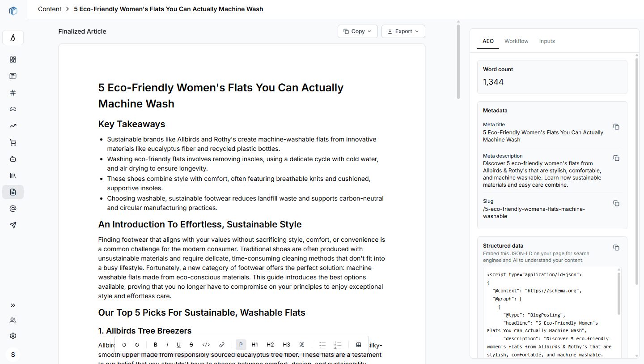
Task: Click the article vertical scrollbar
Action: (x=458, y=60)
